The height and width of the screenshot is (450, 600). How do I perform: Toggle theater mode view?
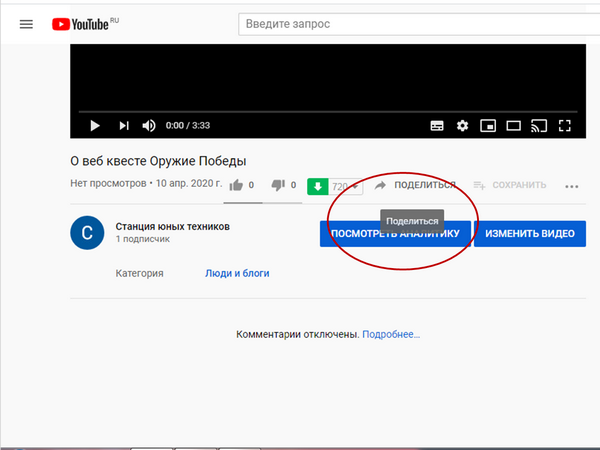coord(514,126)
